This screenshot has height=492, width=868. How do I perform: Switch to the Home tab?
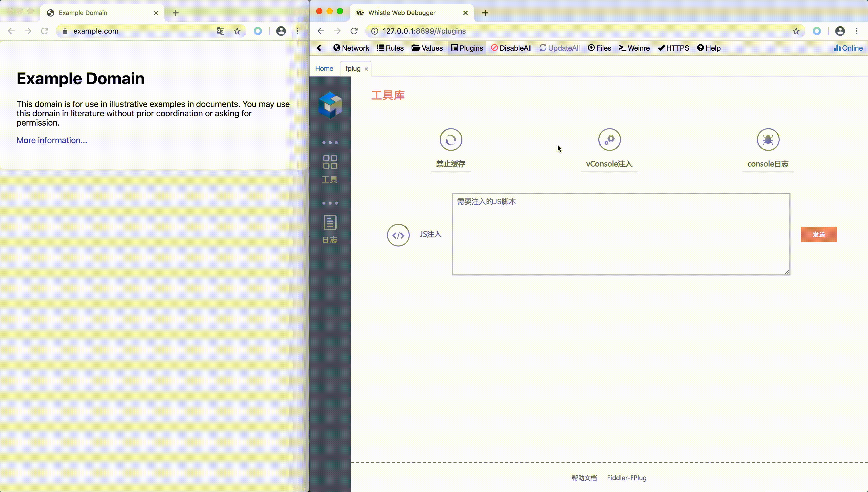point(324,68)
